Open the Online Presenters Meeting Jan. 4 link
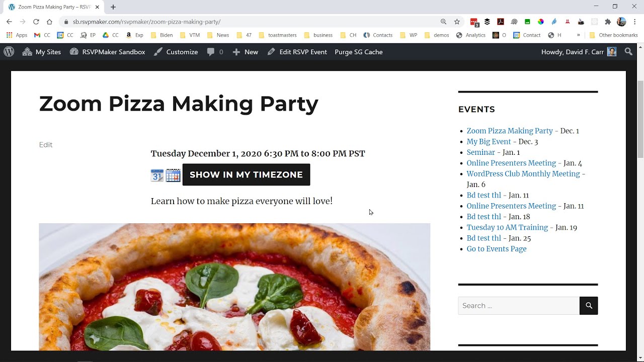The width and height of the screenshot is (644, 362). pos(511,163)
